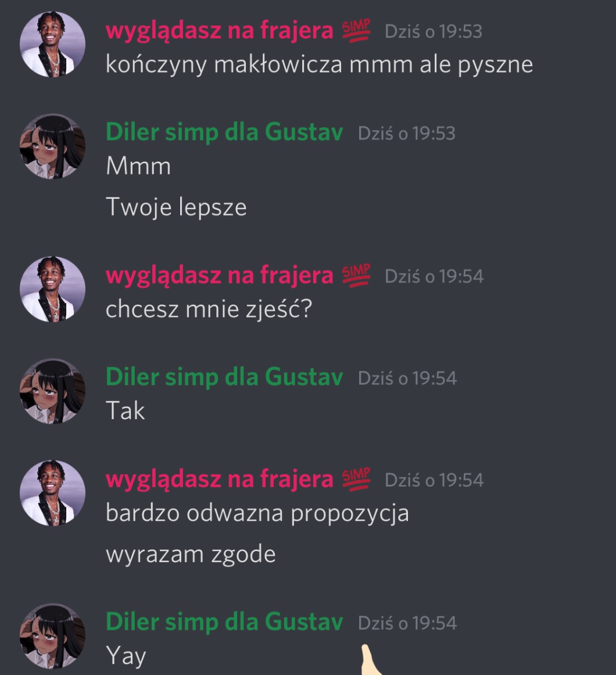Click anime avatar beside the 'Mmm' message

tap(52, 147)
